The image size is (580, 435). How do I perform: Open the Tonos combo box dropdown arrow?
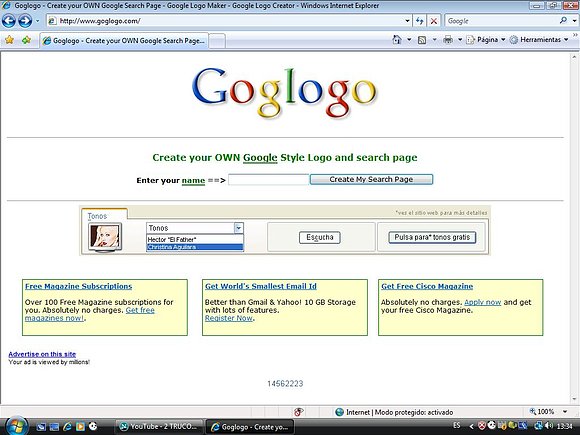tap(239, 228)
